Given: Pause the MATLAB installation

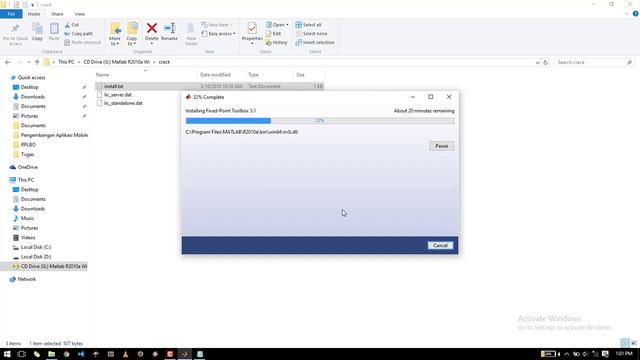Looking at the screenshot, I should point(441,146).
